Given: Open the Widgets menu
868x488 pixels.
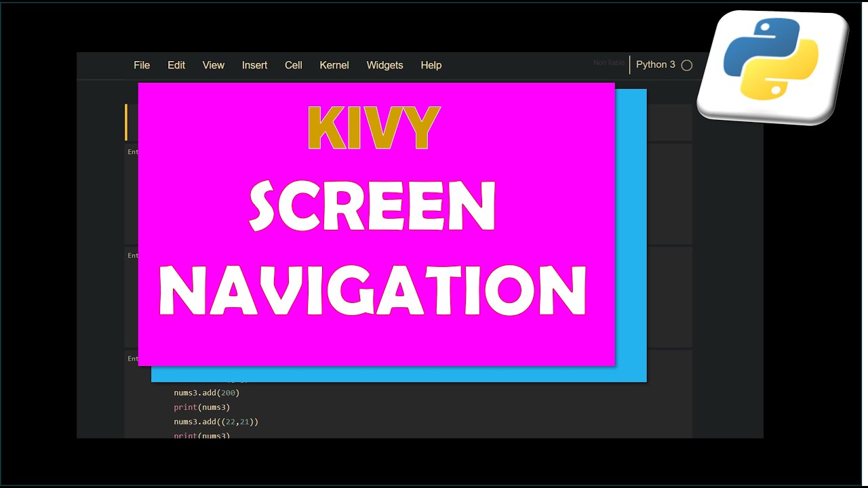Looking at the screenshot, I should (x=384, y=65).
